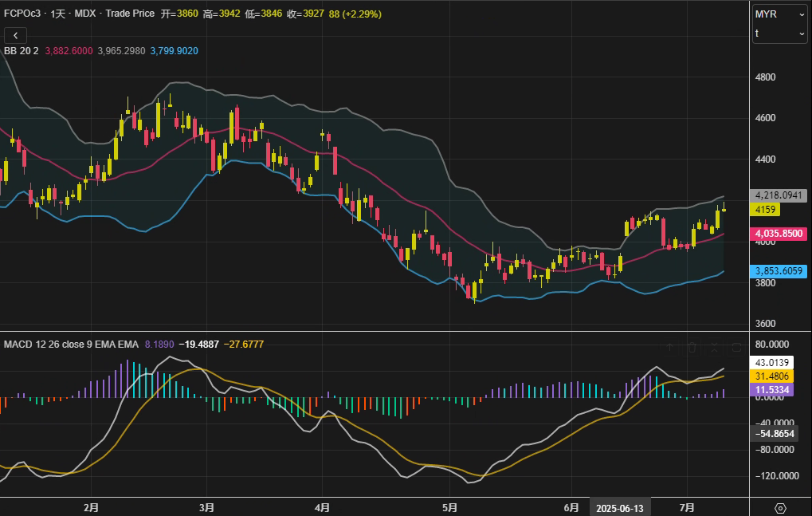This screenshot has height=516, width=812.
Task: Click the 7月 label on the time axis
Action: pyautogui.click(x=687, y=508)
